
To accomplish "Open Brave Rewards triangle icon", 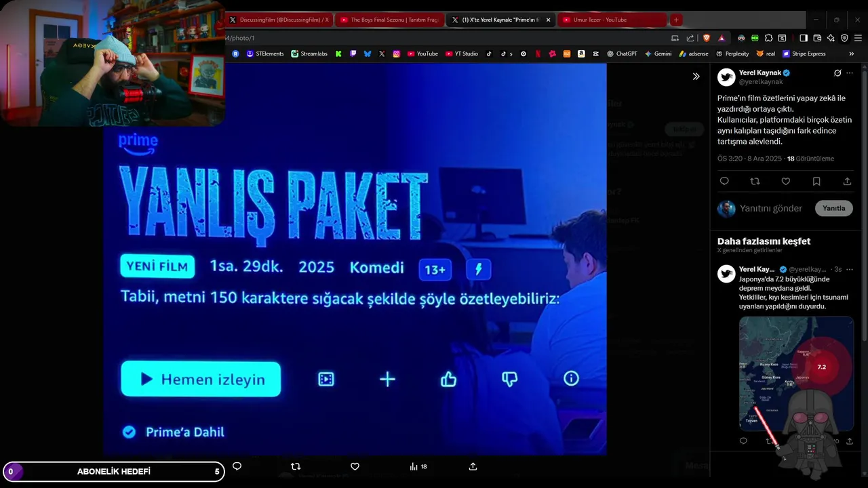I will click(x=722, y=38).
